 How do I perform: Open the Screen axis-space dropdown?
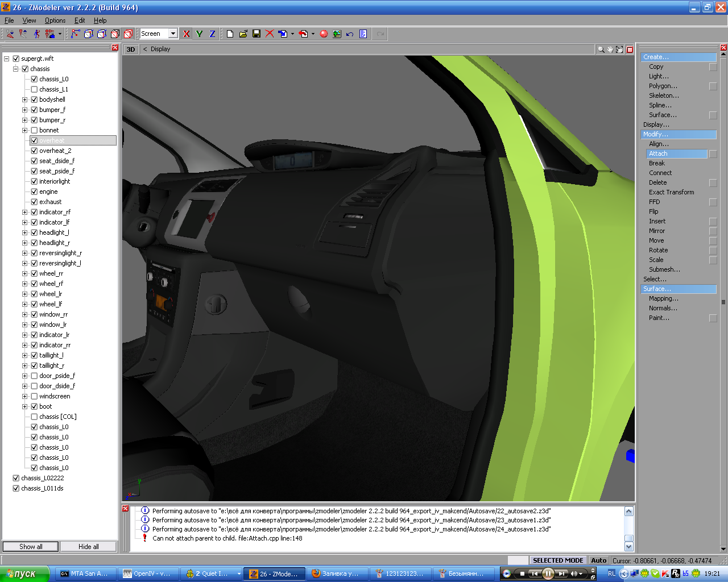coord(173,34)
